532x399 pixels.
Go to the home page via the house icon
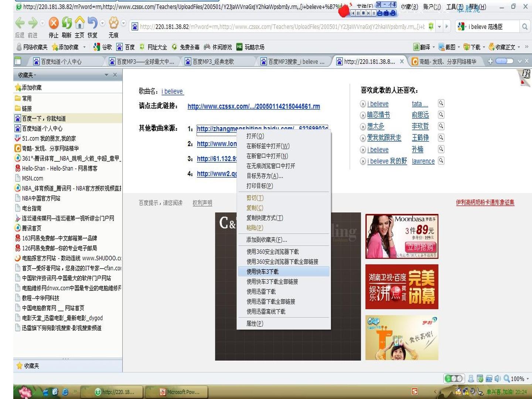click(x=79, y=23)
